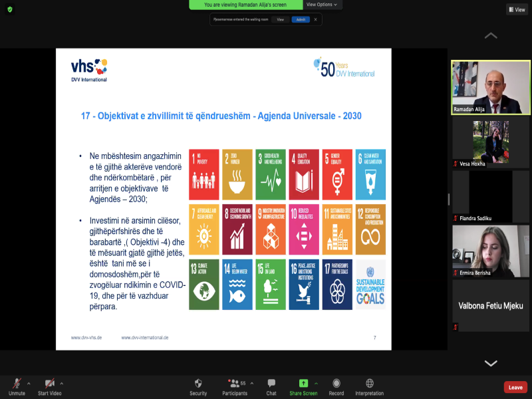Expand the arrow next to Share Screen
This screenshot has height=399, width=532.
click(x=316, y=383)
